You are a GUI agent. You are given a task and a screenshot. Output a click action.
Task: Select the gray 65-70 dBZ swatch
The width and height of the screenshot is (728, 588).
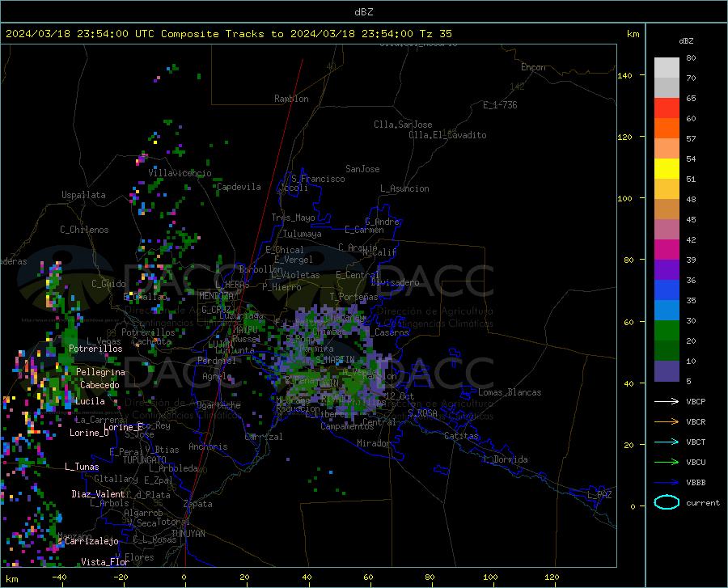click(667, 88)
